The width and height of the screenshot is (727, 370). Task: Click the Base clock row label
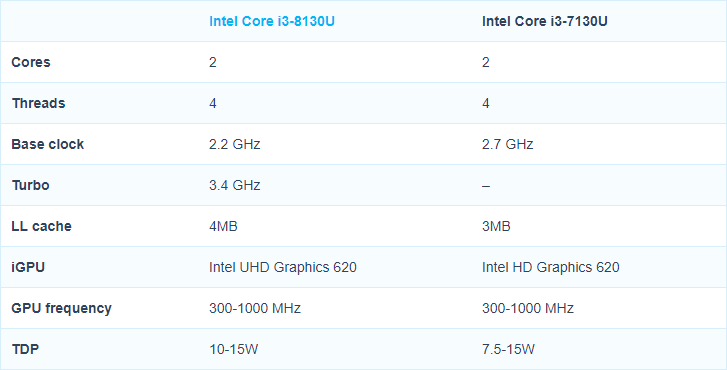48,144
